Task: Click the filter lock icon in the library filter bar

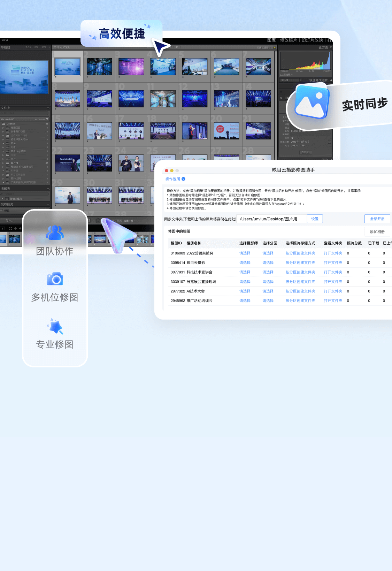Action: pos(274,47)
